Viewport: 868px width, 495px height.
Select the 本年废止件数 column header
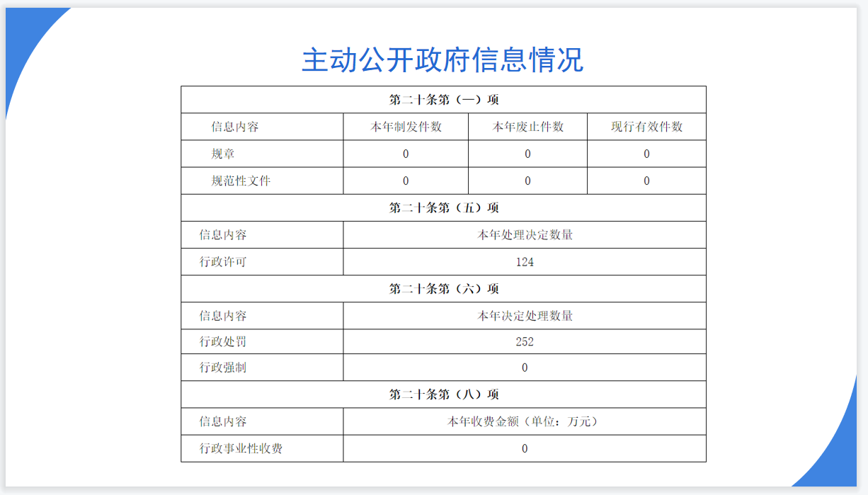(x=527, y=127)
